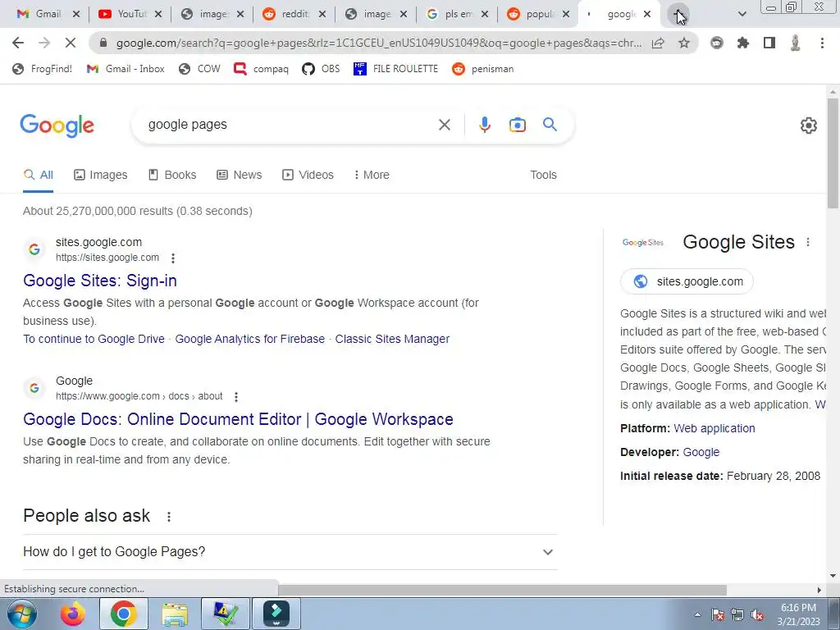
Task: Open Web application platform link
Action: click(x=714, y=428)
